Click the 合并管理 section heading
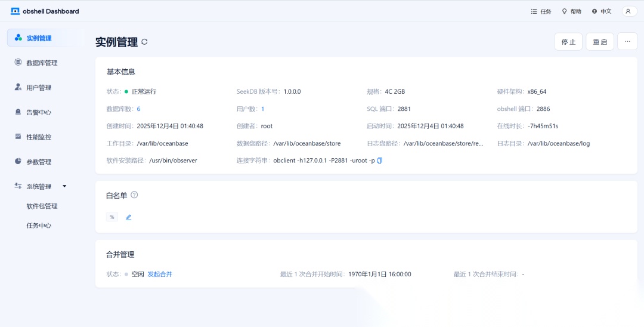Screen dimensions: 644x327 point(120,255)
